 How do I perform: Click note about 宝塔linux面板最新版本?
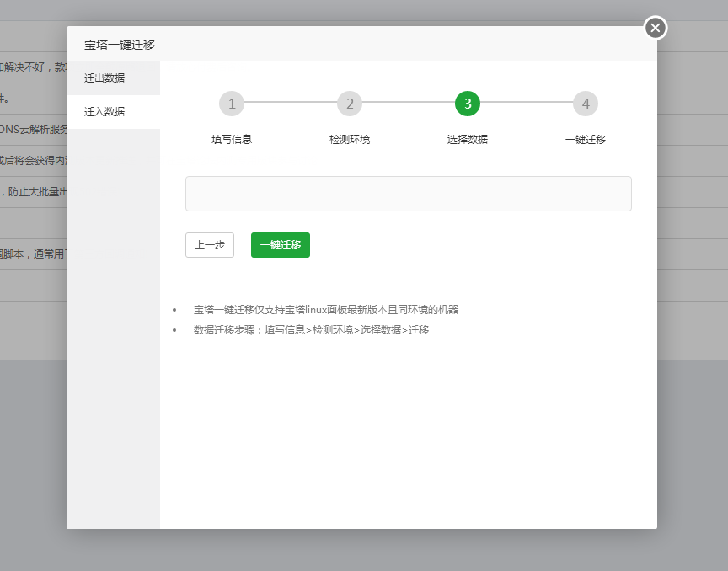click(326, 310)
